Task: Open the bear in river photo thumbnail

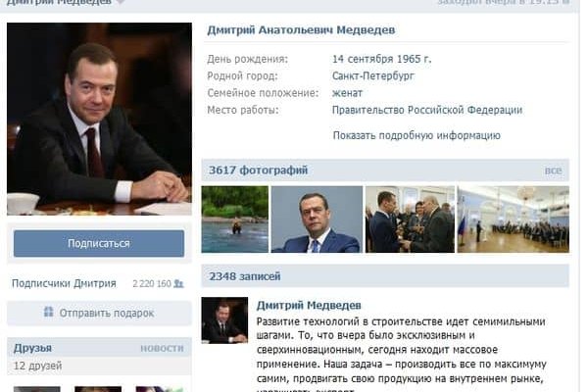Action: click(x=235, y=220)
